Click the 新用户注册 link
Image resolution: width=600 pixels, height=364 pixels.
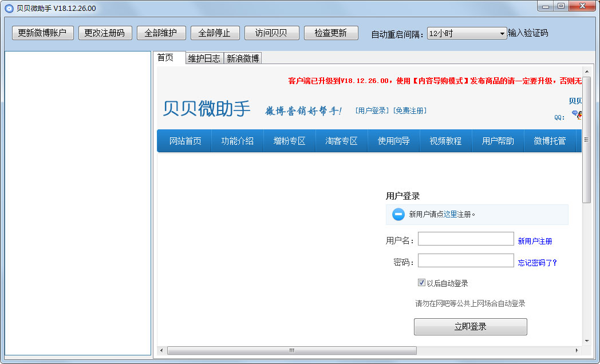coord(535,241)
